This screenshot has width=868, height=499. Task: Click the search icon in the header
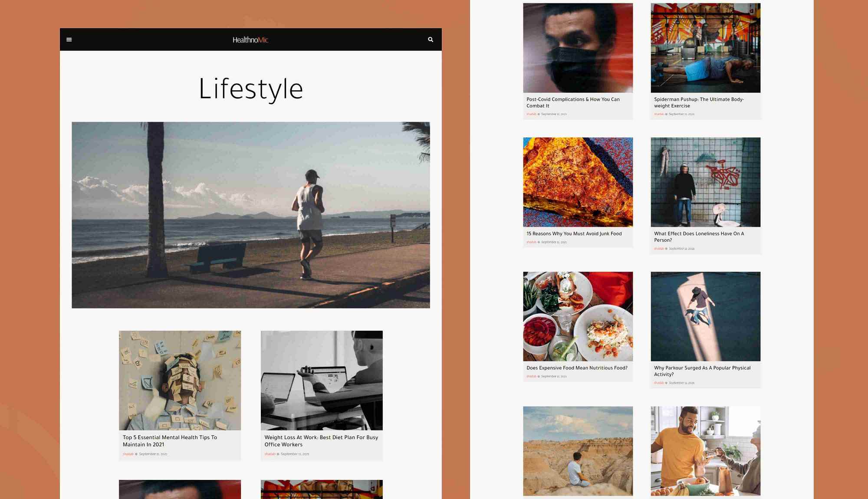(431, 39)
